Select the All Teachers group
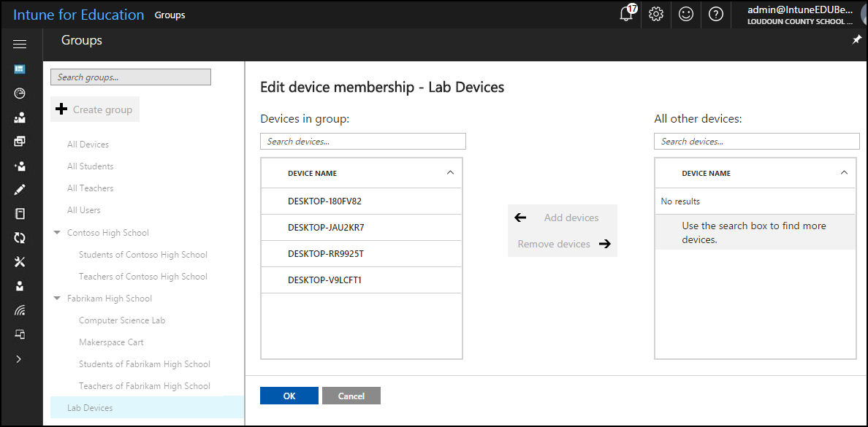This screenshot has height=427, width=868. click(x=91, y=188)
